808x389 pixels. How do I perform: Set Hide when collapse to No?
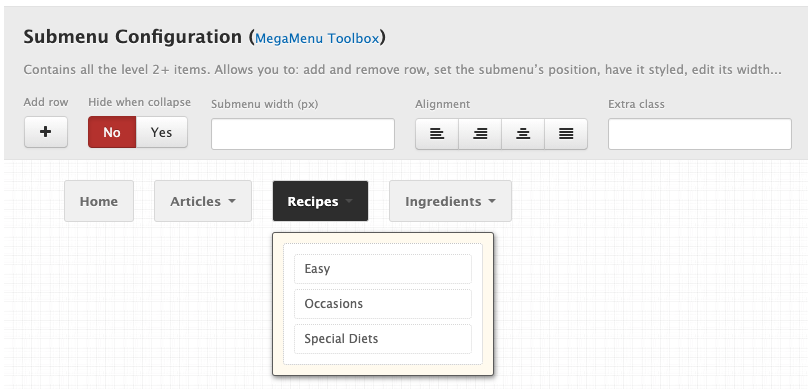112,132
